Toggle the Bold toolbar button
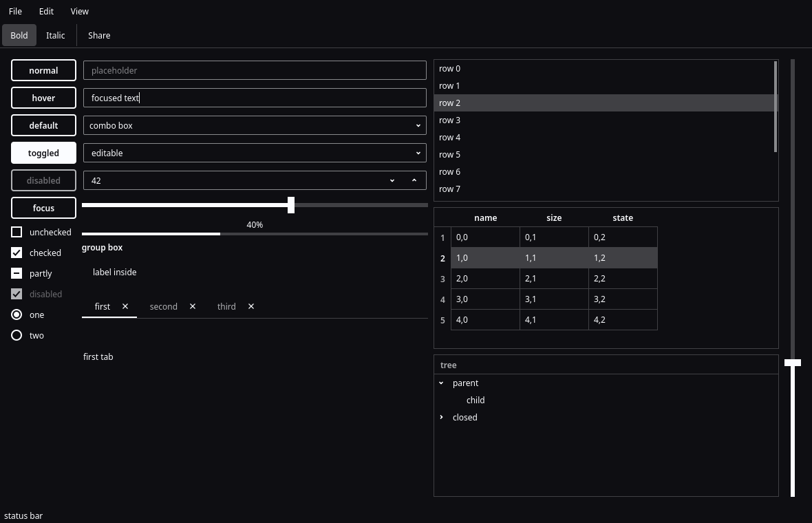 pos(19,35)
